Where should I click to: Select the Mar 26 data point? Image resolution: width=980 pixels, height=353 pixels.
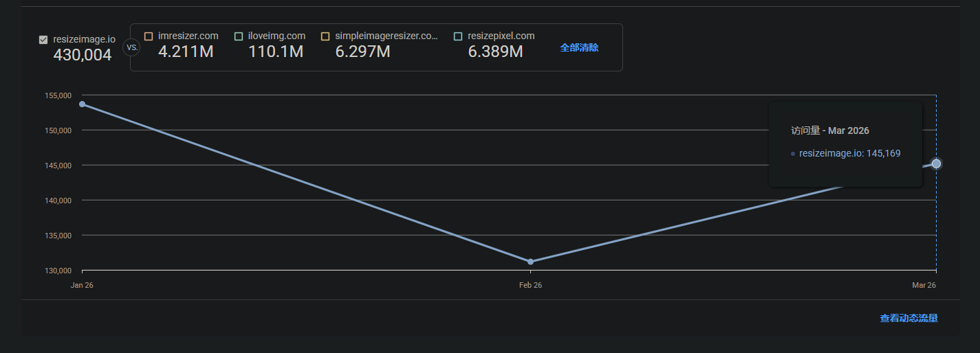point(936,163)
